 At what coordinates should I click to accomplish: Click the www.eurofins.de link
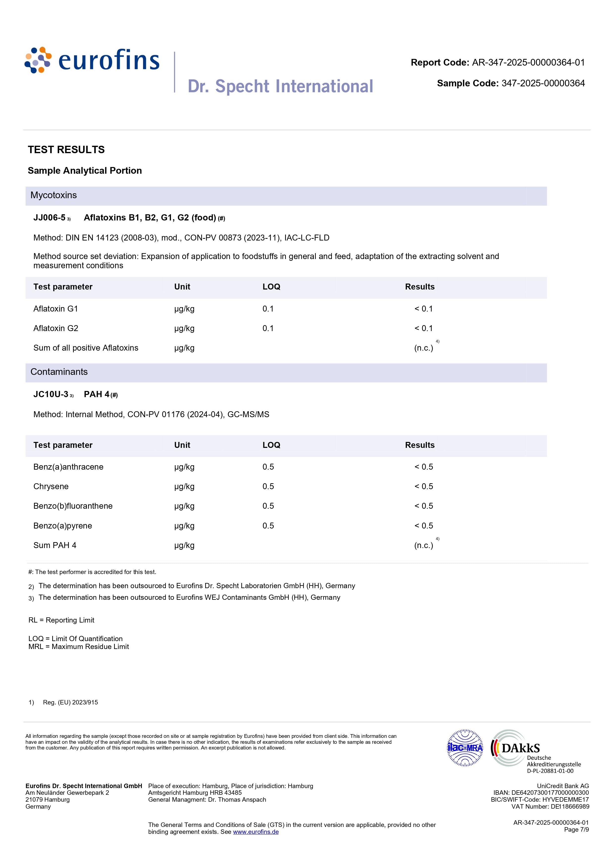click(x=256, y=832)
